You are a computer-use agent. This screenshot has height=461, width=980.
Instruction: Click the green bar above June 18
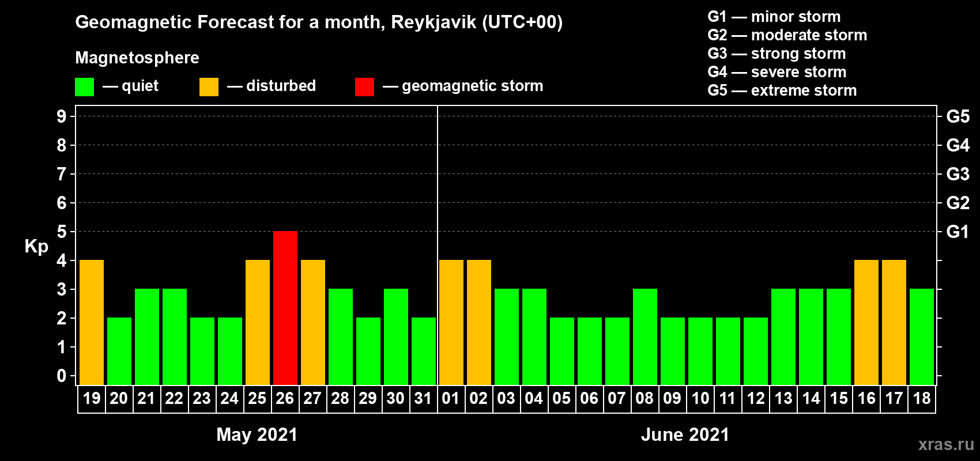[922, 337]
